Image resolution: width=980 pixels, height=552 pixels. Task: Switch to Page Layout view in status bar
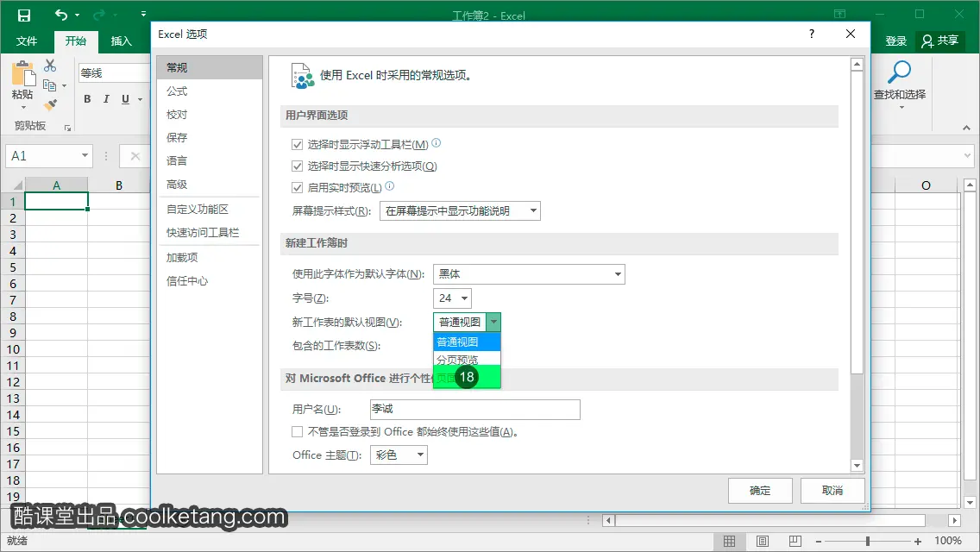coord(763,541)
